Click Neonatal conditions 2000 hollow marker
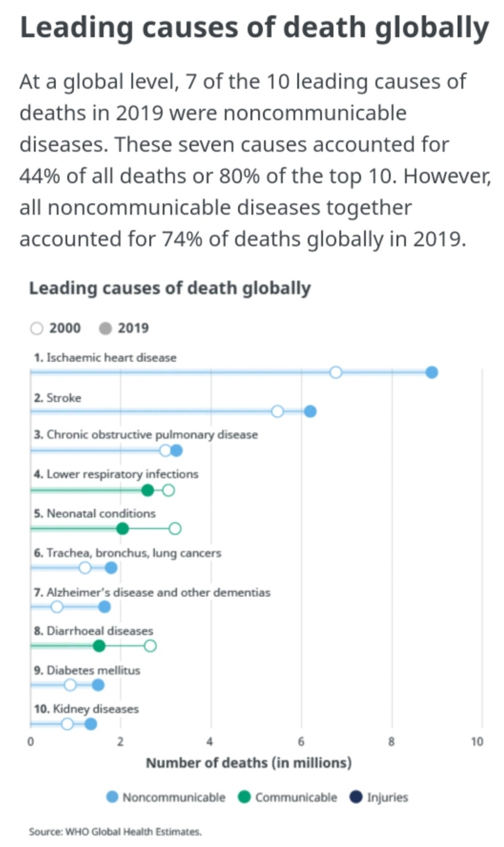504x847 pixels. (175, 529)
